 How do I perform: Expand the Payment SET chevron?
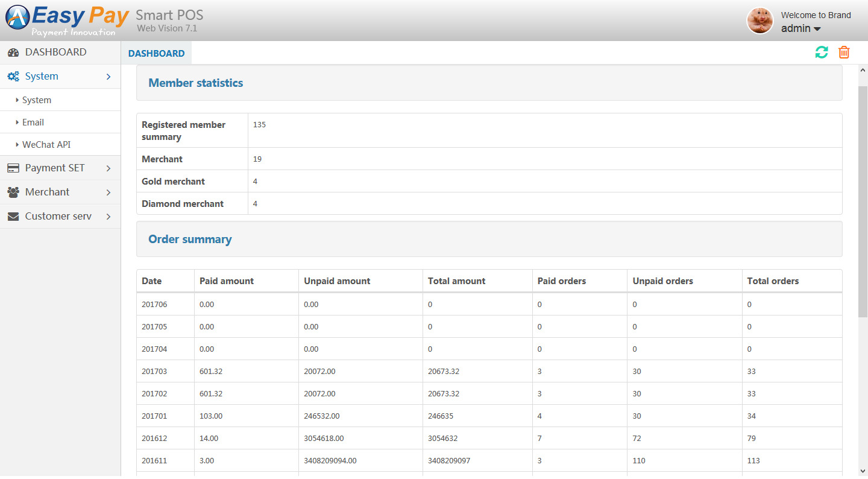click(108, 168)
